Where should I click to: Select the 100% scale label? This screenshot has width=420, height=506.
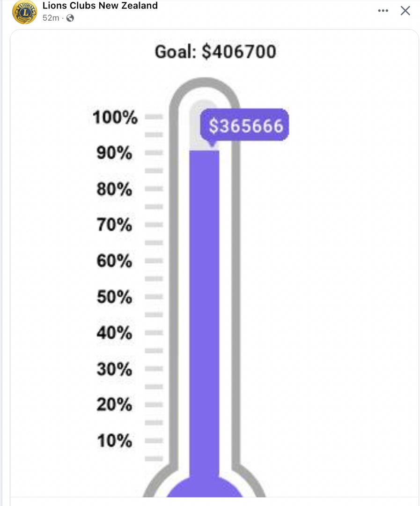pyautogui.click(x=115, y=117)
